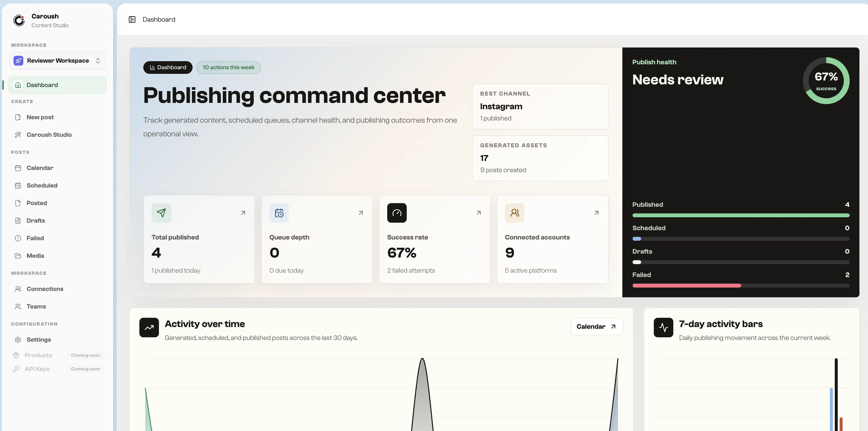Click the Scheduled progress bar
This screenshot has height=431, width=868.
(x=741, y=239)
